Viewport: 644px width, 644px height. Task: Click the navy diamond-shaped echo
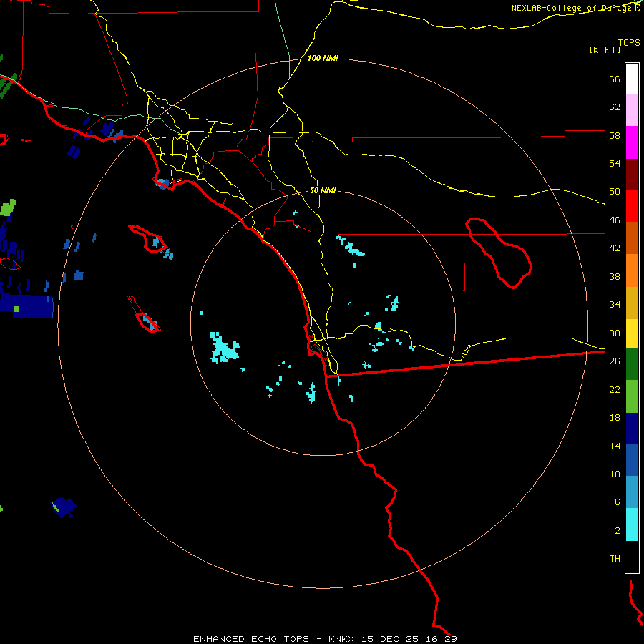pos(64,507)
